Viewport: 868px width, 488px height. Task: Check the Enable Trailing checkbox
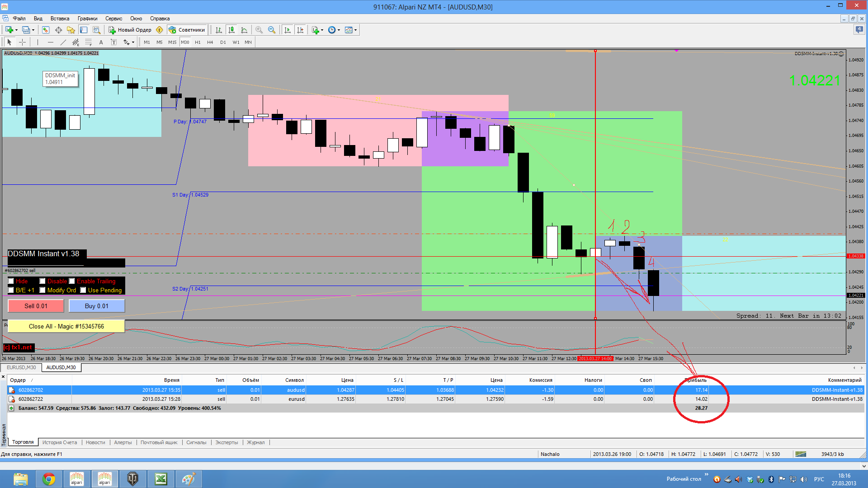(x=72, y=281)
